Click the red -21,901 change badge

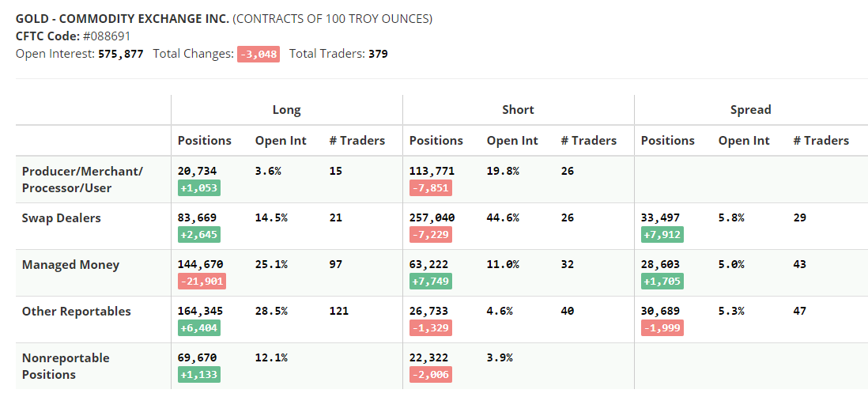[x=201, y=282]
